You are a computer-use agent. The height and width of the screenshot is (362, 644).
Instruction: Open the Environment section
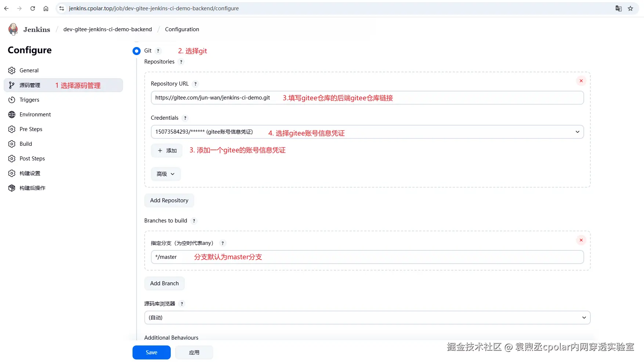click(63, 115)
